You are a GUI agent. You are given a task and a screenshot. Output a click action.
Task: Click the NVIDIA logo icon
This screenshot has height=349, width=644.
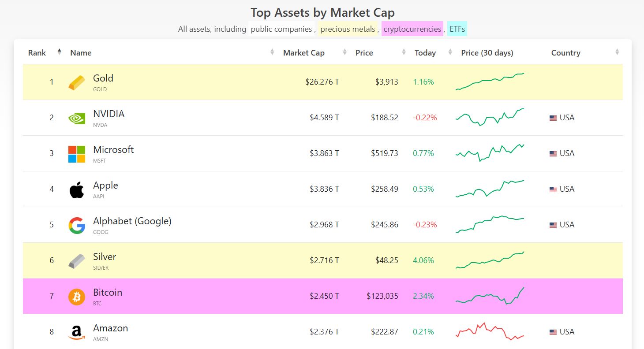(x=77, y=118)
